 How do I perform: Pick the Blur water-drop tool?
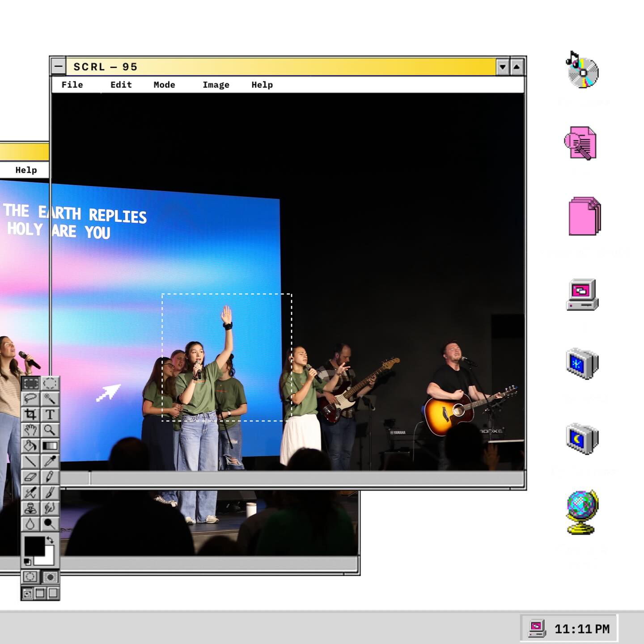pyautogui.click(x=30, y=524)
